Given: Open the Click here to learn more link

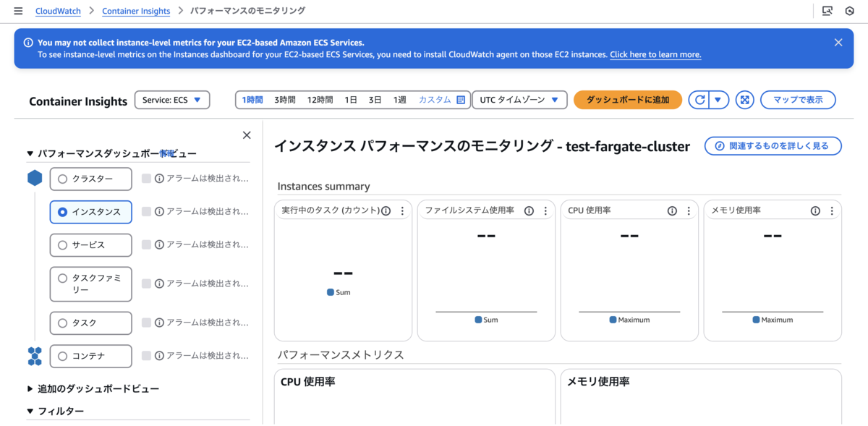Looking at the screenshot, I should (655, 54).
